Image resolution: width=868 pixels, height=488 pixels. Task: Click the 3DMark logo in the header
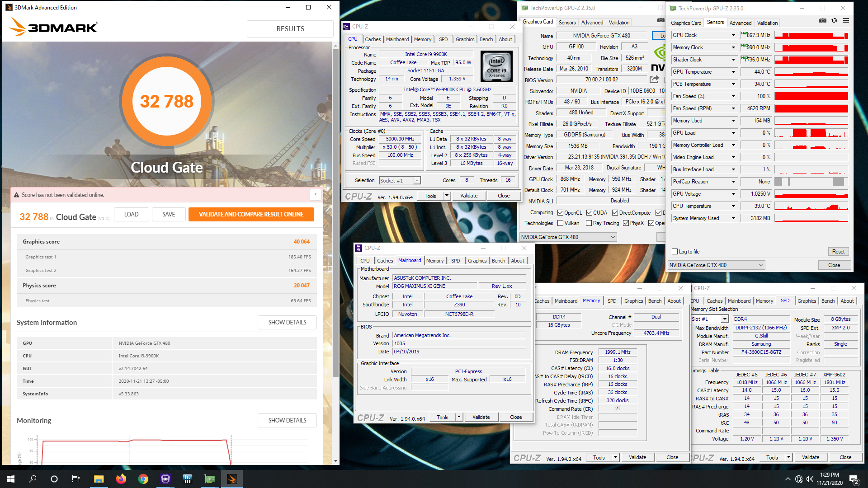[x=53, y=27]
